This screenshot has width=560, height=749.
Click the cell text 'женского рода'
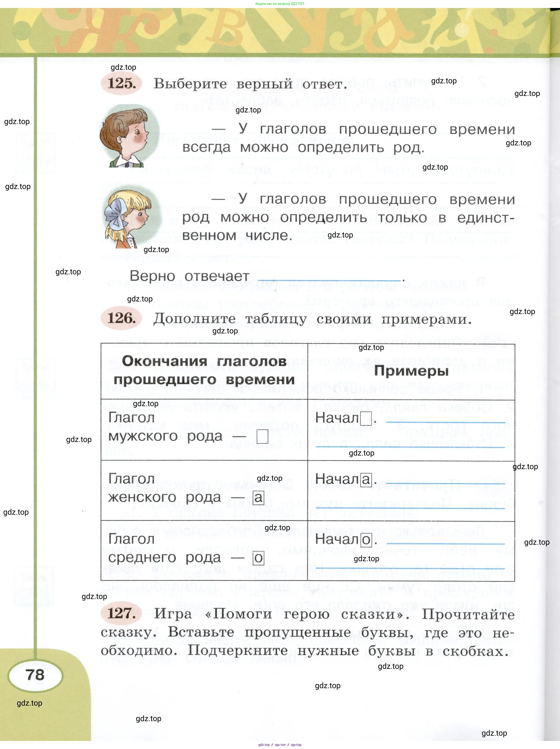tap(164, 497)
